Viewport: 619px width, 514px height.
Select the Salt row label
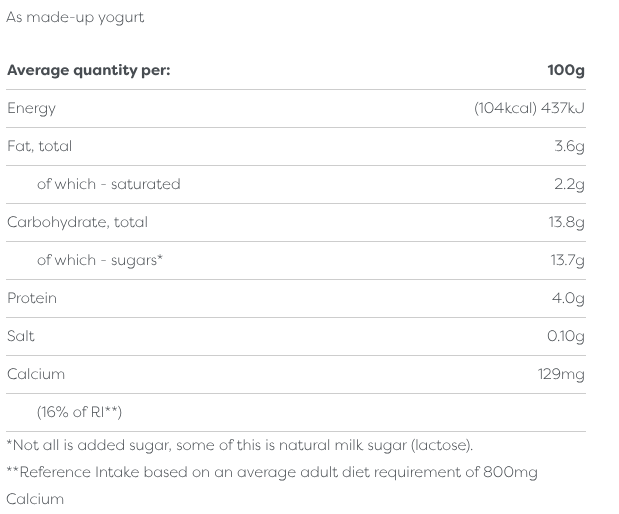[21, 336]
